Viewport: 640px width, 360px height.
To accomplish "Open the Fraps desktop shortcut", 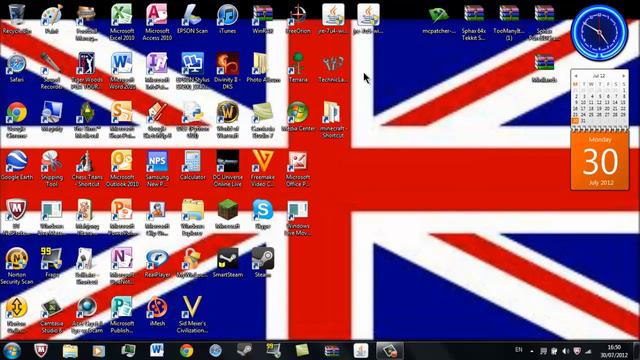I will (52, 262).
